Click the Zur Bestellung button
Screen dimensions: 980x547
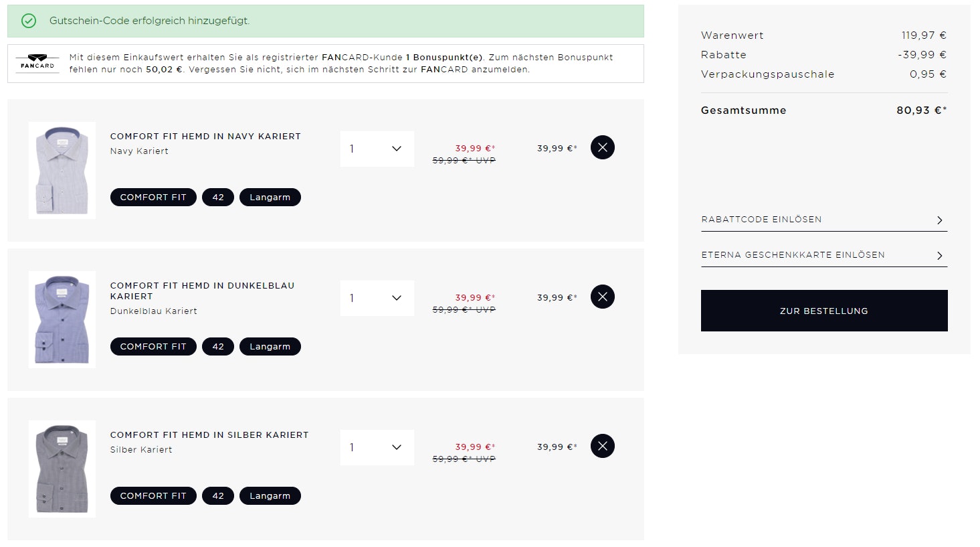click(823, 311)
